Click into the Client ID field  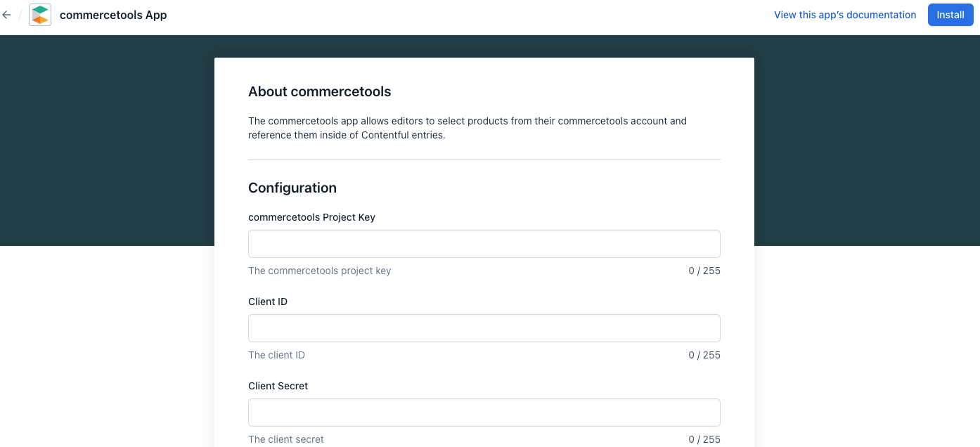484,328
